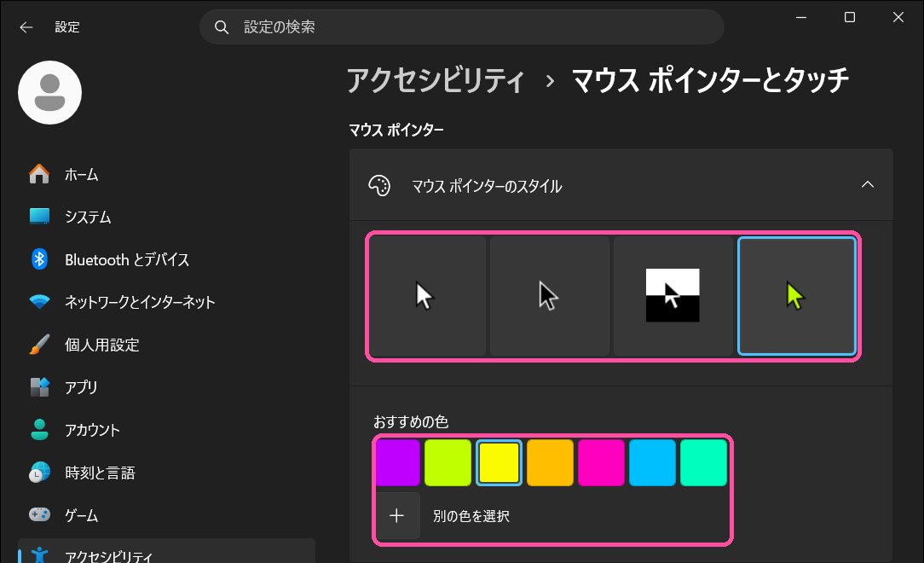Pick the orange recommended color
This screenshot has height=563, width=924.
(550, 463)
